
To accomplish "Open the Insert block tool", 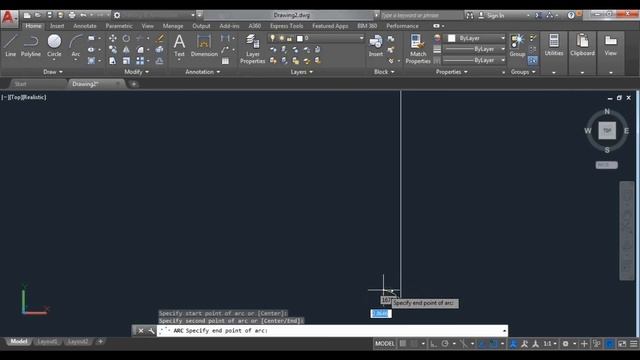I will [376, 45].
